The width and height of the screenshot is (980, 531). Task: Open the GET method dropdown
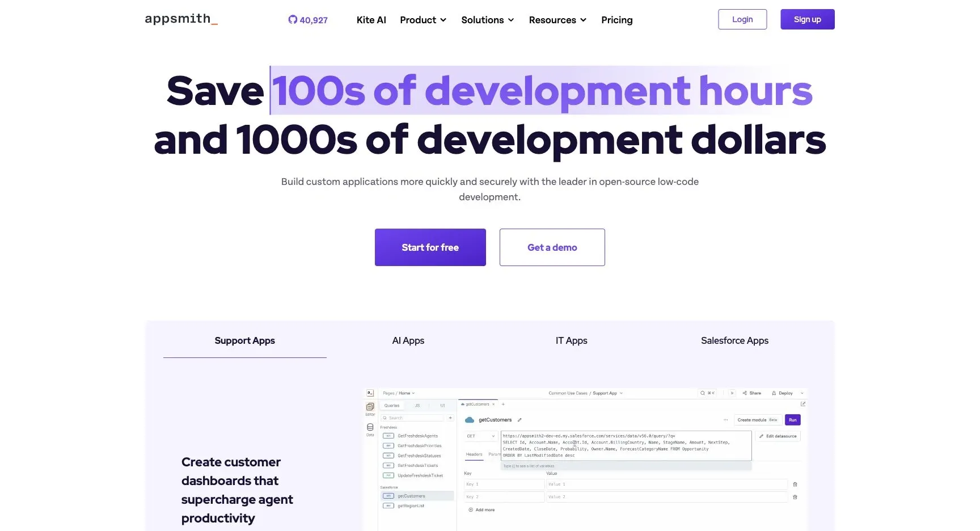[x=481, y=436]
